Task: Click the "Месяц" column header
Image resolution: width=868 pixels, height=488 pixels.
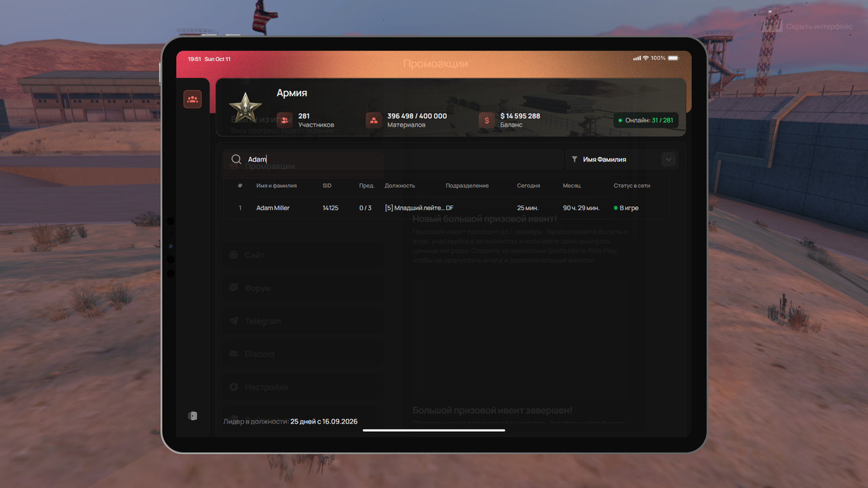Action: (572, 186)
